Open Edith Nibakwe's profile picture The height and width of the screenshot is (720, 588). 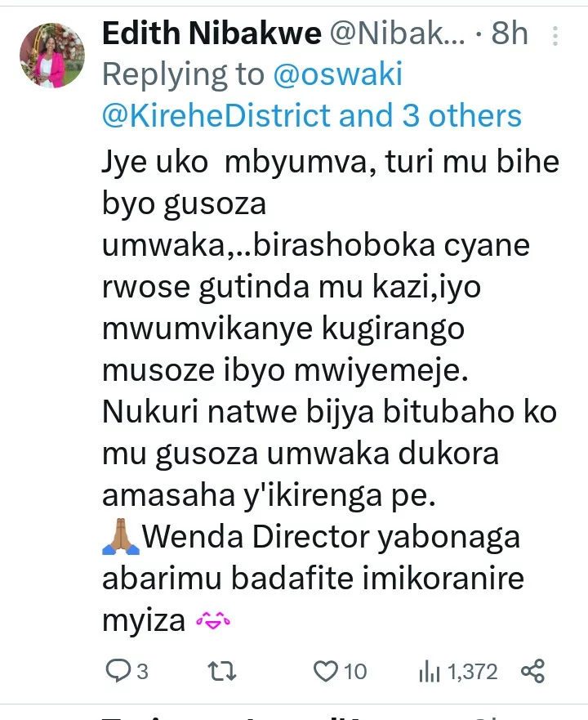52,56
